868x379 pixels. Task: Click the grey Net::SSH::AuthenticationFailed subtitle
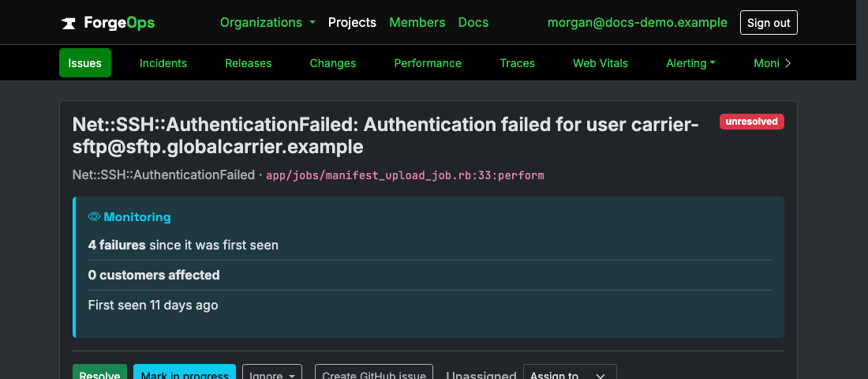(x=163, y=175)
